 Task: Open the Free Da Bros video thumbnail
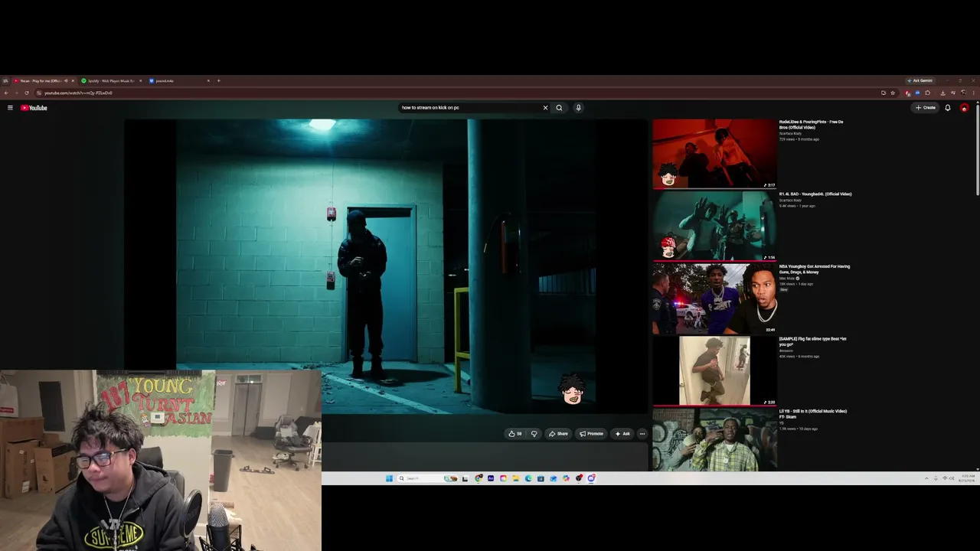[x=714, y=153]
